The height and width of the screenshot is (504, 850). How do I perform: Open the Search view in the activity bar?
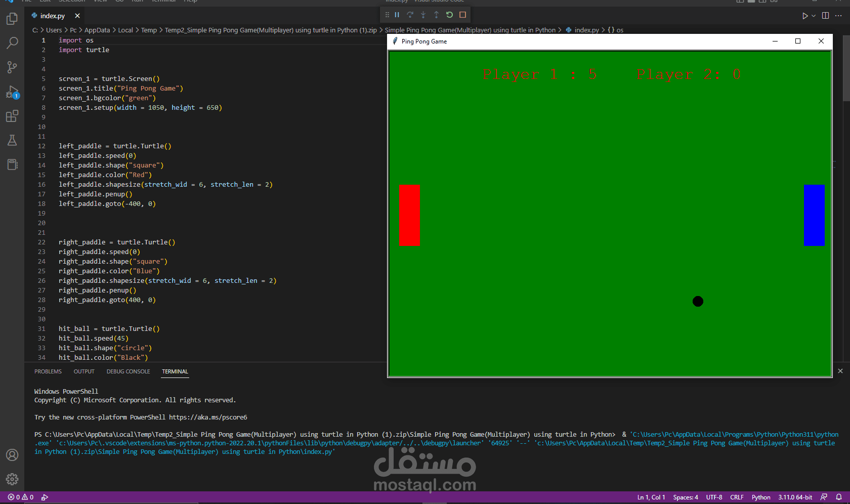point(12,43)
